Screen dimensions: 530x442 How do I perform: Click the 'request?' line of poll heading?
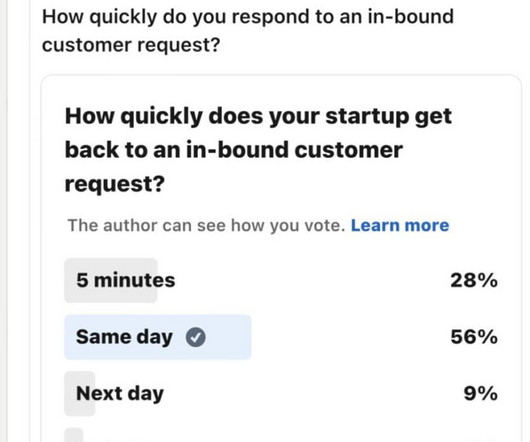point(115,184)
